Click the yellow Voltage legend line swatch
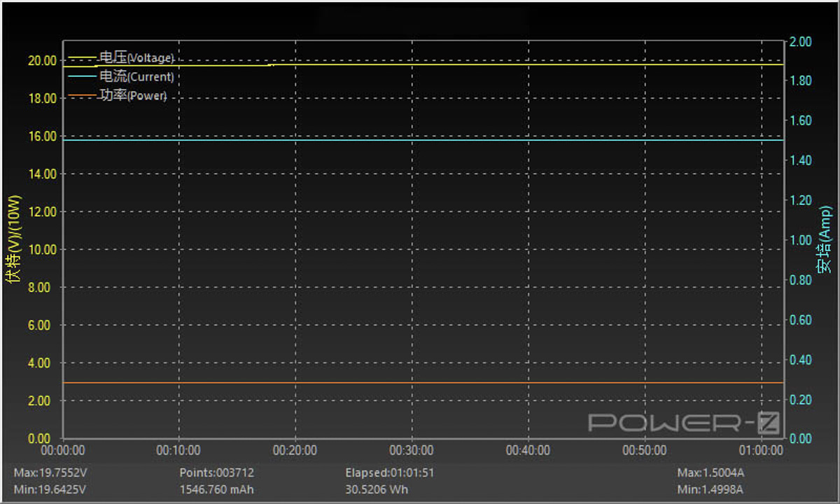This screenshot has height=504, width=840. [82, 58]
